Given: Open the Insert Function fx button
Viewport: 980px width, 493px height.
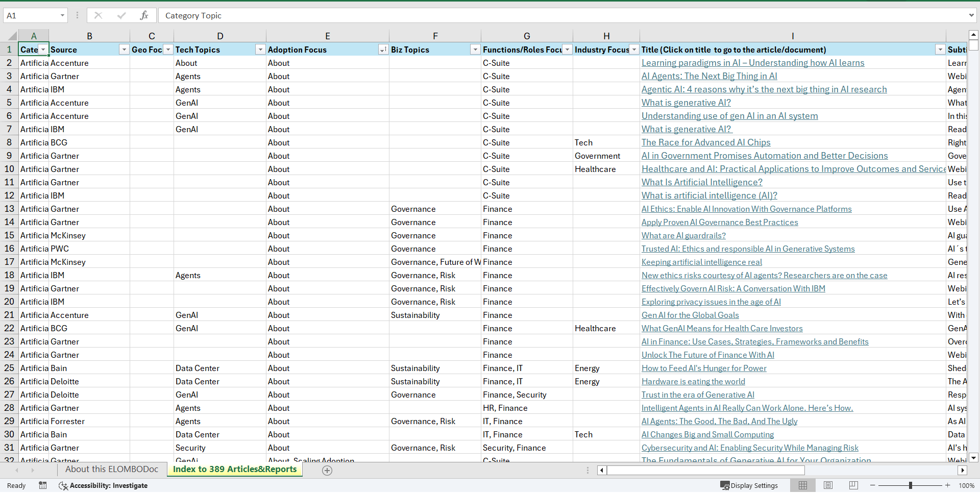Looking at the screenshot, I should [144, 15].
